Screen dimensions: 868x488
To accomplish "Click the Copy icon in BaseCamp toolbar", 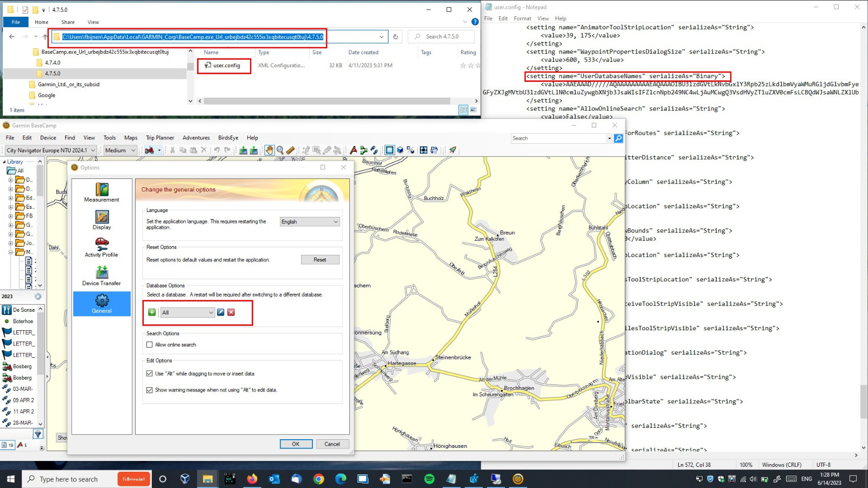I will pos(183,150).
